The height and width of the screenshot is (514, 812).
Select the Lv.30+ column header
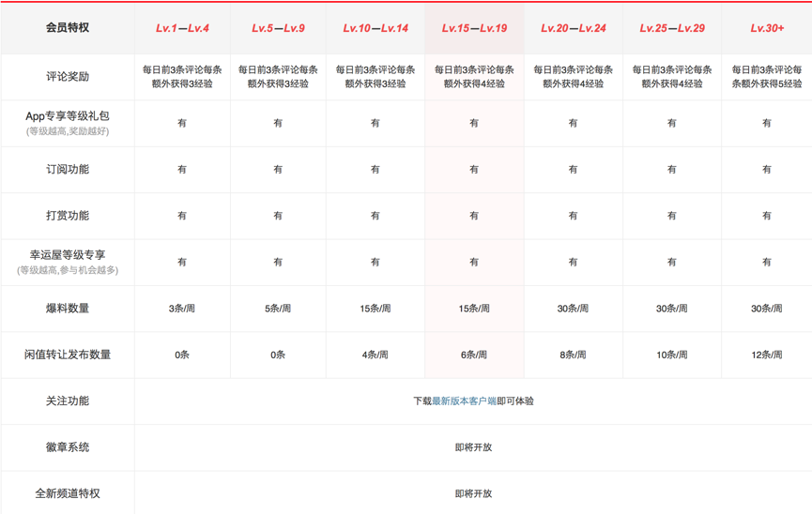[767, 28]
